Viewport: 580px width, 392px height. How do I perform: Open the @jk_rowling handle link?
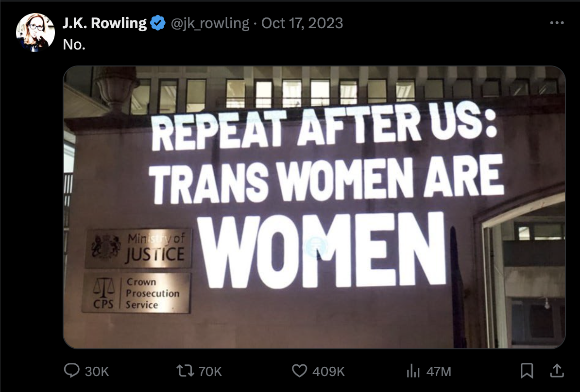(210, 23)
